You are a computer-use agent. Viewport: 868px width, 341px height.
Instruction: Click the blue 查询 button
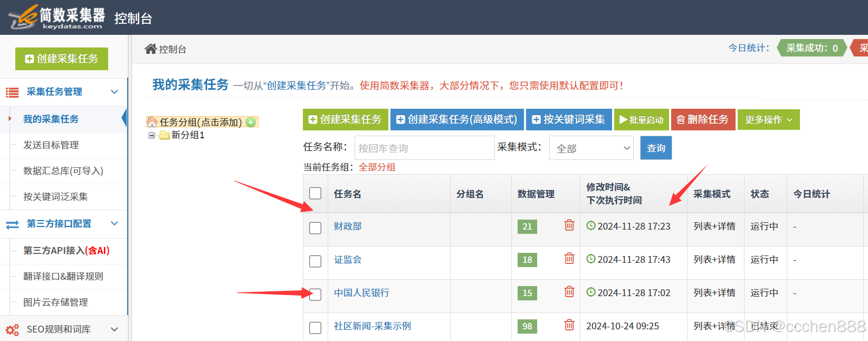(656, 148)
